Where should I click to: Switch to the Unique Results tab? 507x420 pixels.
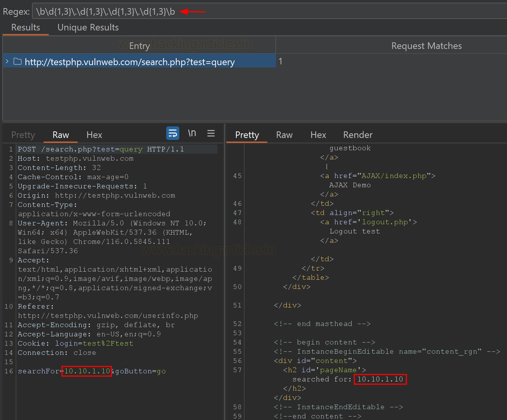(x=88, y=27)
